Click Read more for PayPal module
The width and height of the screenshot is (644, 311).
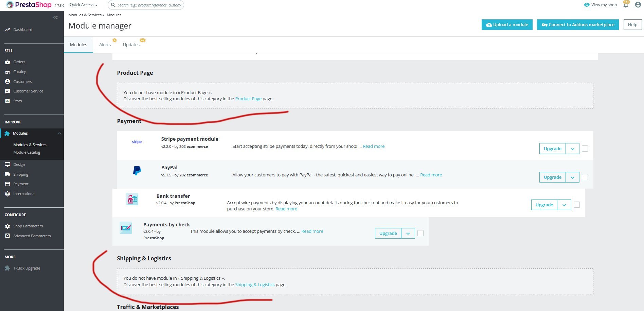coord(431,175)
